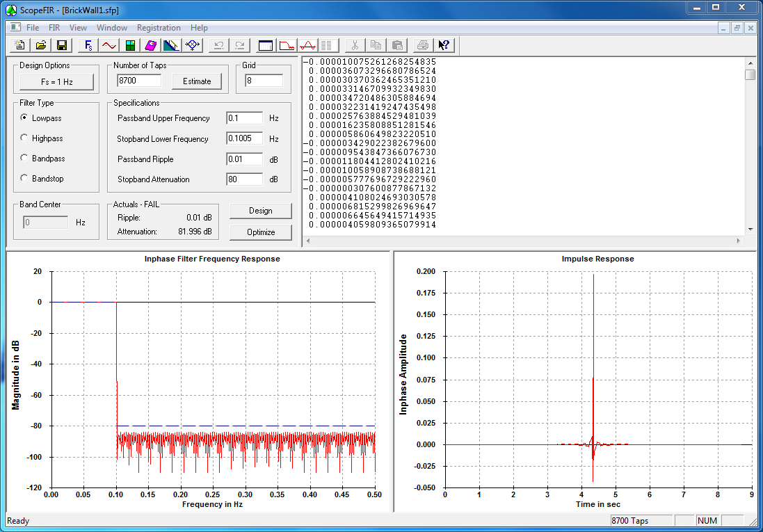Click the impulse response view toolbar icon
The width and height of the screenshot is (763, 532).
click(308, 45)
